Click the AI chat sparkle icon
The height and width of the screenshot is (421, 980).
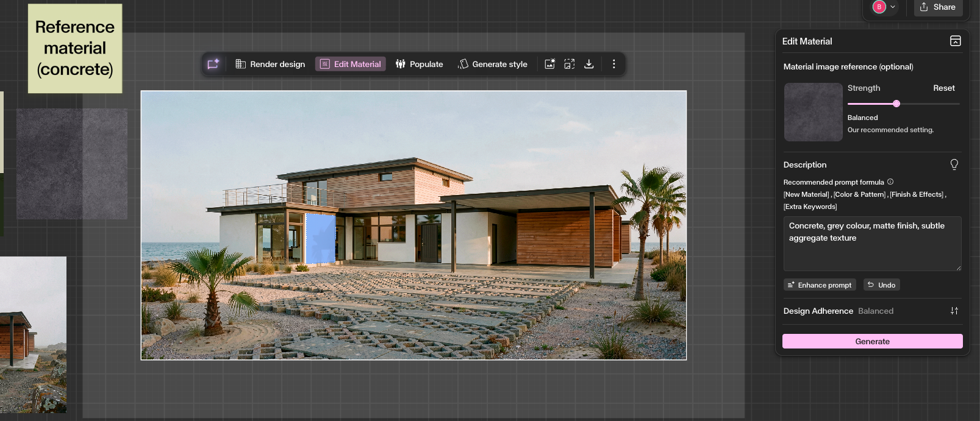(x=213, y=64)
